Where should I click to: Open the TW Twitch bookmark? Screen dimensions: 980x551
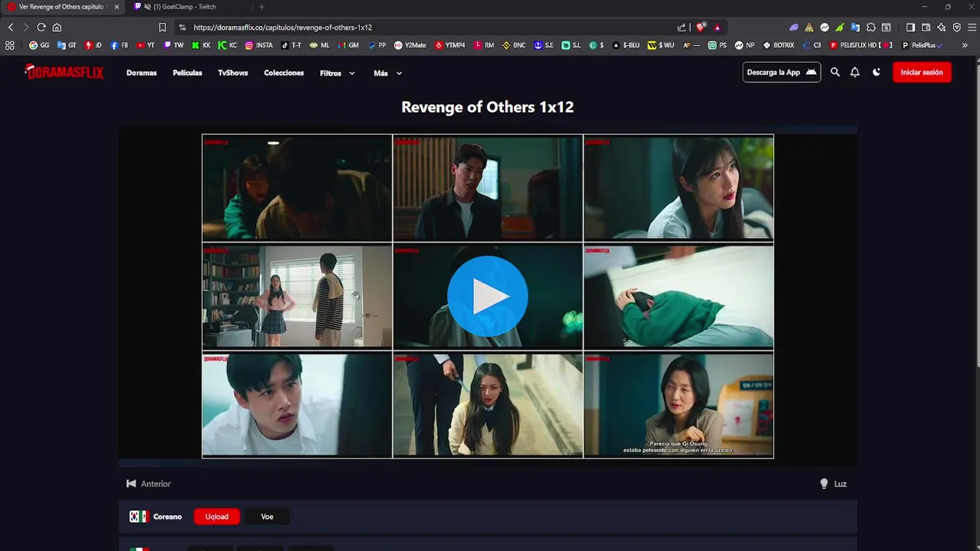coord(174,45)
